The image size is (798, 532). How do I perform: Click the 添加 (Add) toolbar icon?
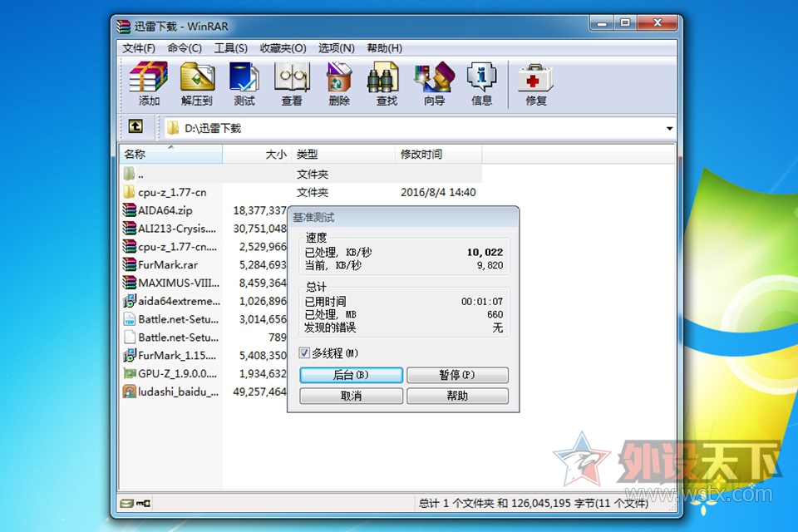(x=149, y=83)
